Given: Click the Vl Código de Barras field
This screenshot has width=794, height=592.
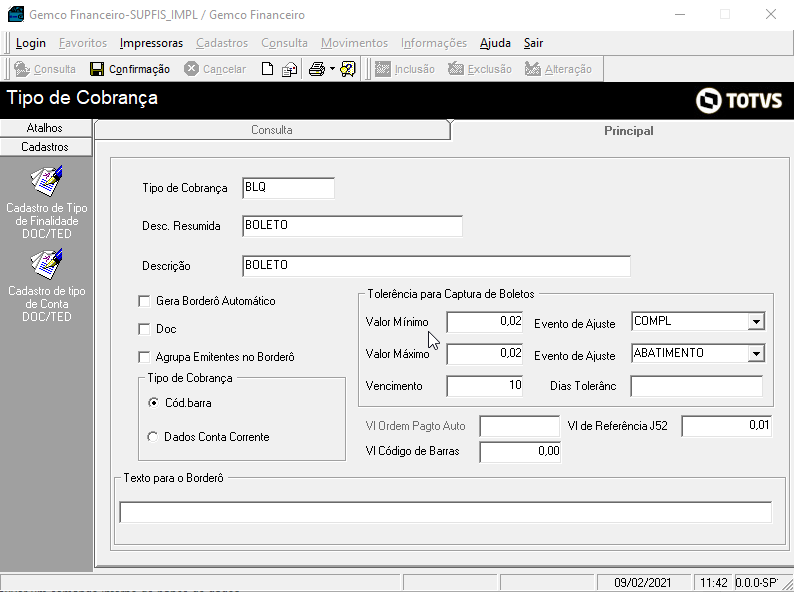Looking at the screenshot, I should click(x=520, y=452).
